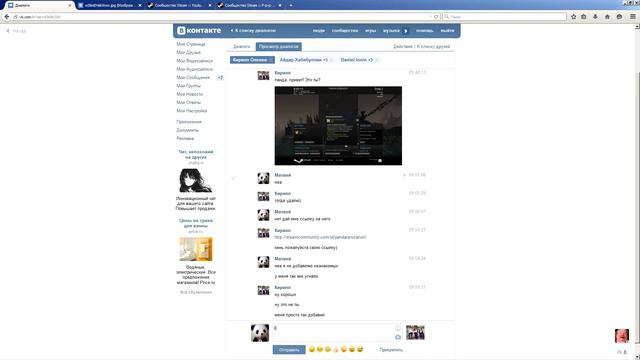Click Прикрепить to attach a file

391,350
